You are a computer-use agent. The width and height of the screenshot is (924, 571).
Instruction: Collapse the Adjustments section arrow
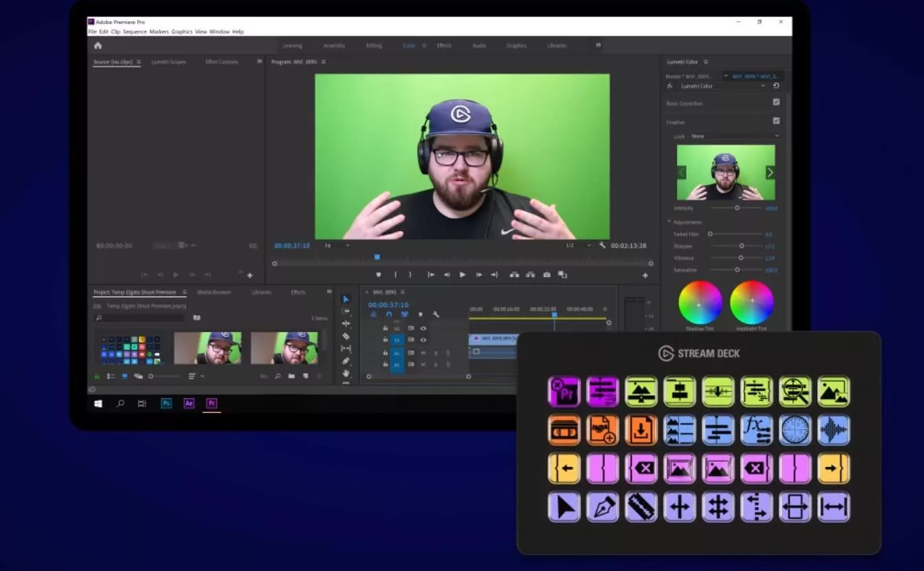point(669,222)
